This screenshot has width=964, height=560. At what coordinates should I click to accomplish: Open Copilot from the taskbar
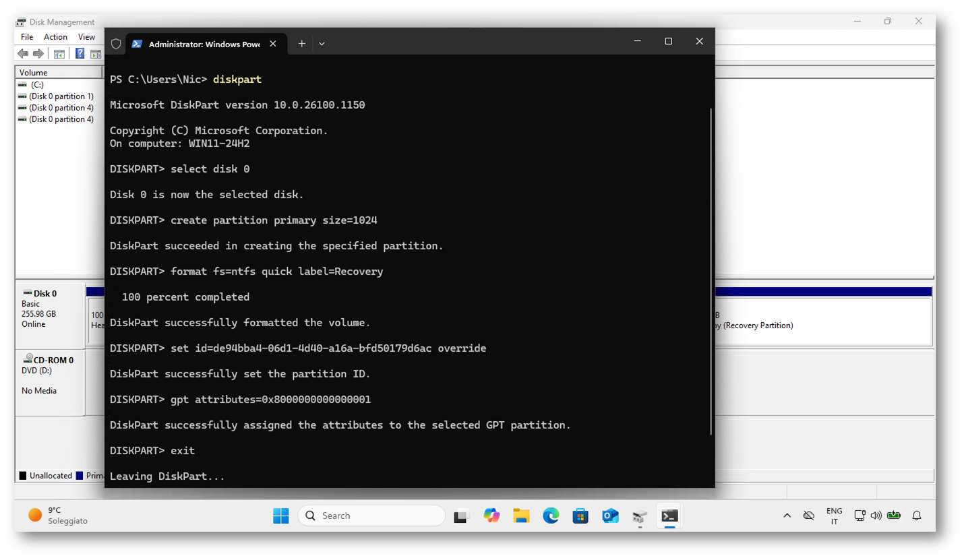[491, 516]
